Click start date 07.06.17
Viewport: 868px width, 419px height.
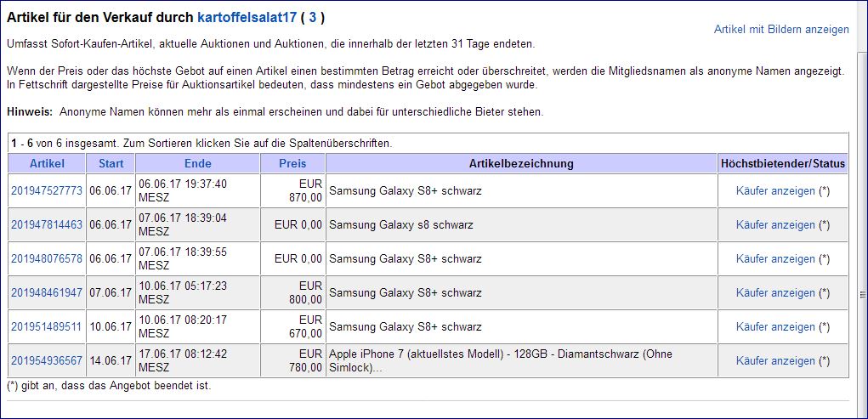point(111,293)
